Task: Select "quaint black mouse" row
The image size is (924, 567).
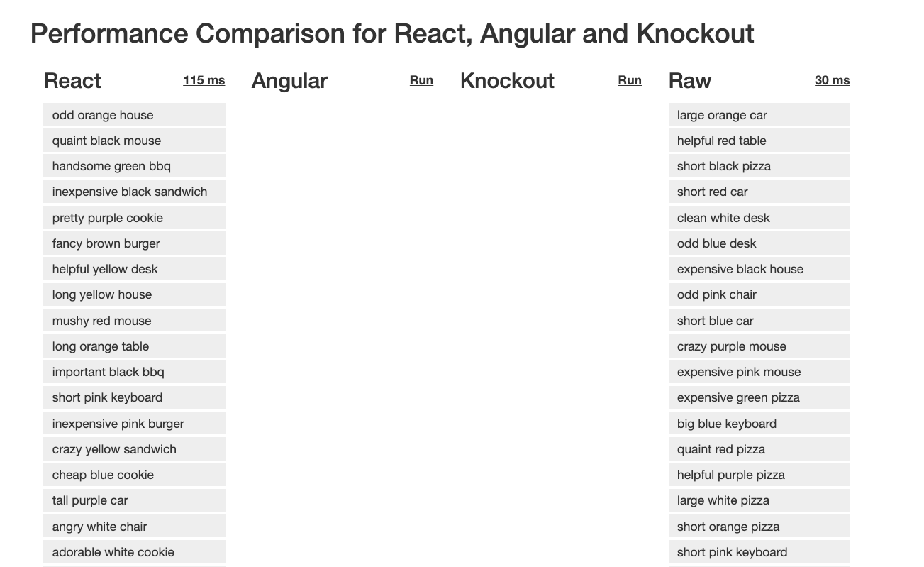Action: click(134, 141)
